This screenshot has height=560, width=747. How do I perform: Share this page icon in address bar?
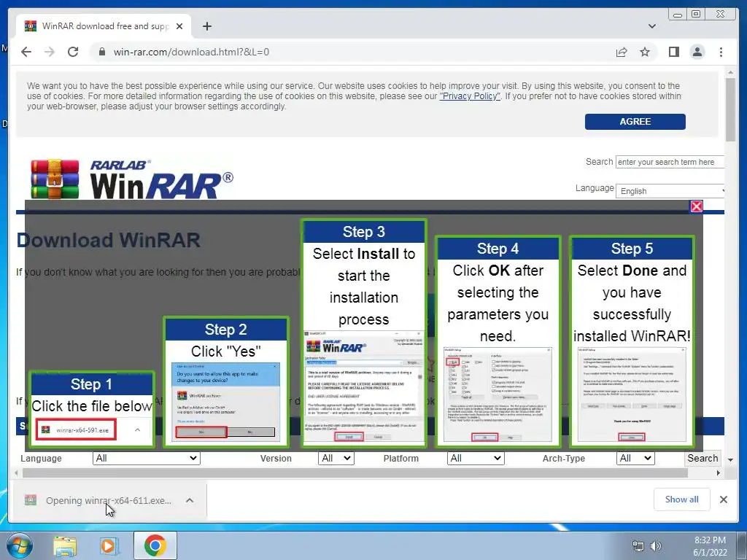[x=622, y=52]
